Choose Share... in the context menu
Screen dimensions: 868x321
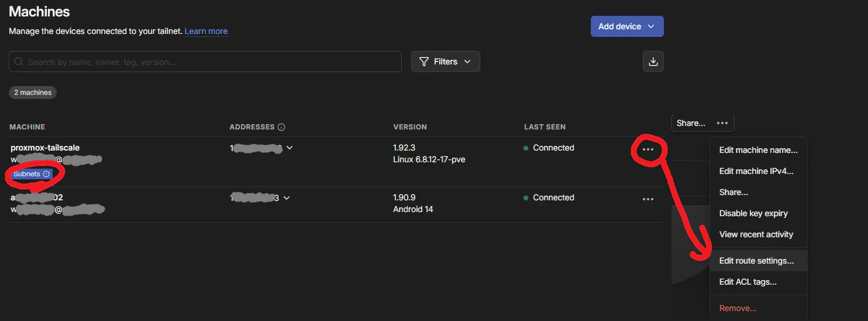point(758,192)
